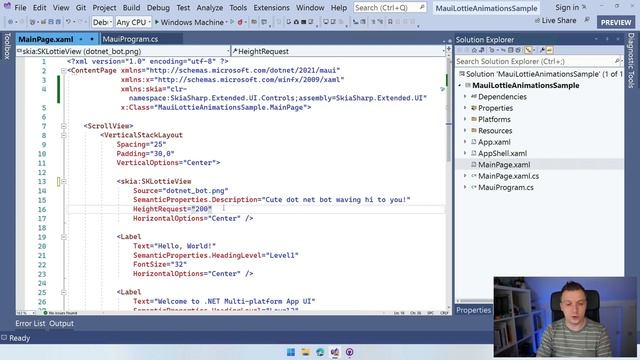Viewport: 640px width, 360px height.
Task: Open the Analyze menu
Action: [209, 7]
